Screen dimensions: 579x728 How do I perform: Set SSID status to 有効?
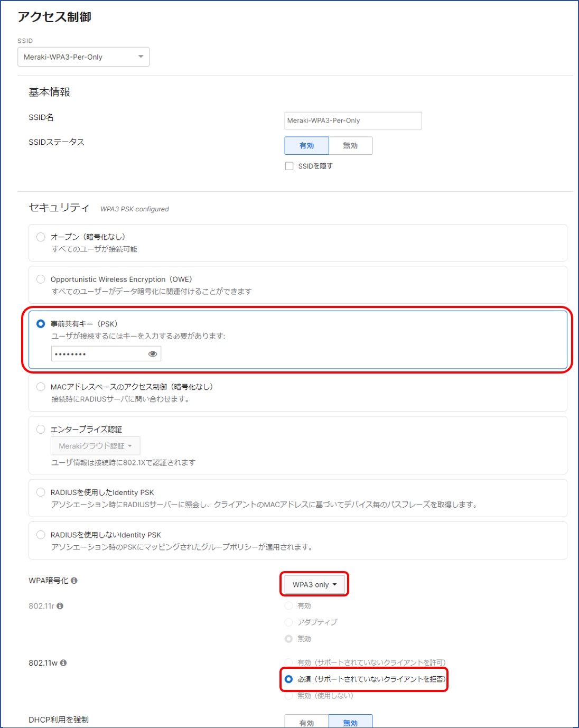306,146
